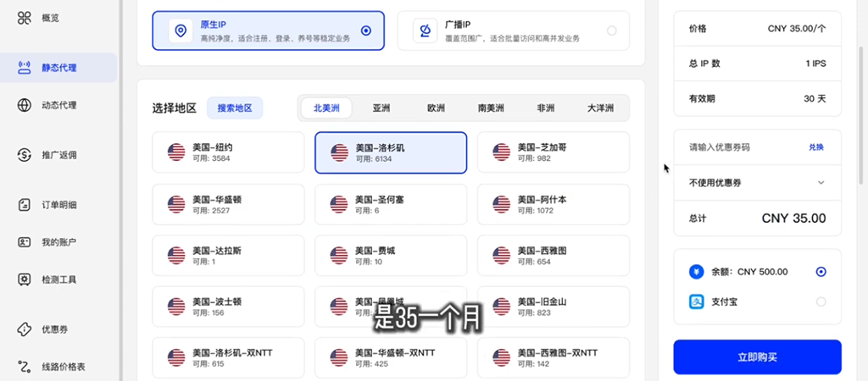Choose the 美国-洛杉矶 location card
This screenshot has height=387, width=868.
391,152
